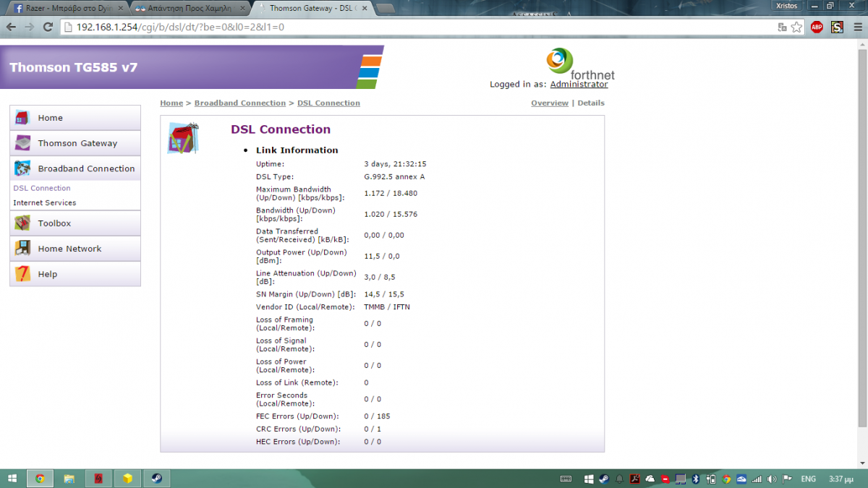Click the SN Margin value 14,5 / 15,5

coord(384,294)
